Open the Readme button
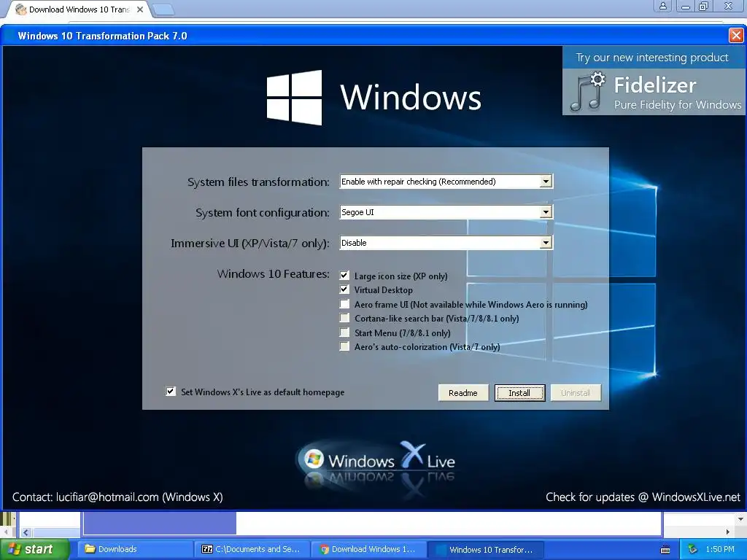The width and height of the screenshot is (747, 560). click(x=463, y=393)
